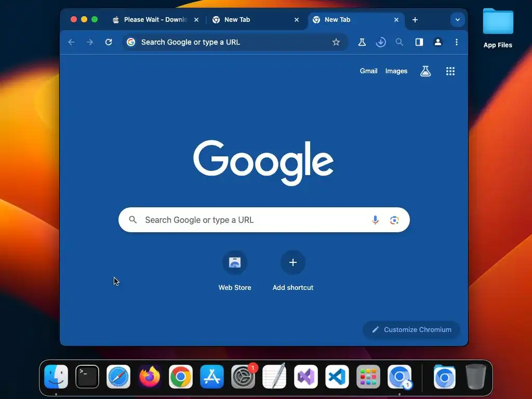The image size is (532, 399).
Task: Open Launchpad from the dock
Action: pos(368,377)
